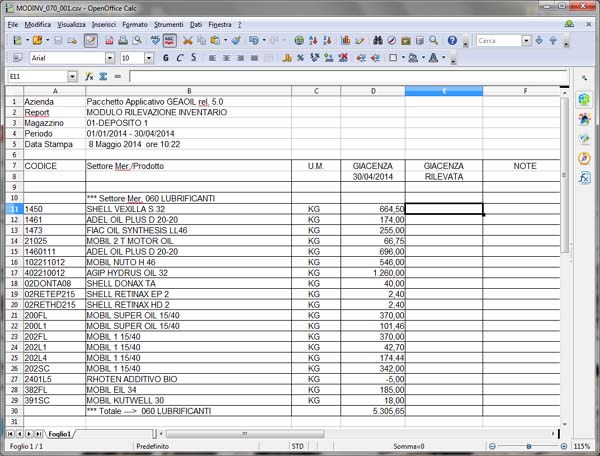Open the Open-file recent documents dropdown arrow

47,40
